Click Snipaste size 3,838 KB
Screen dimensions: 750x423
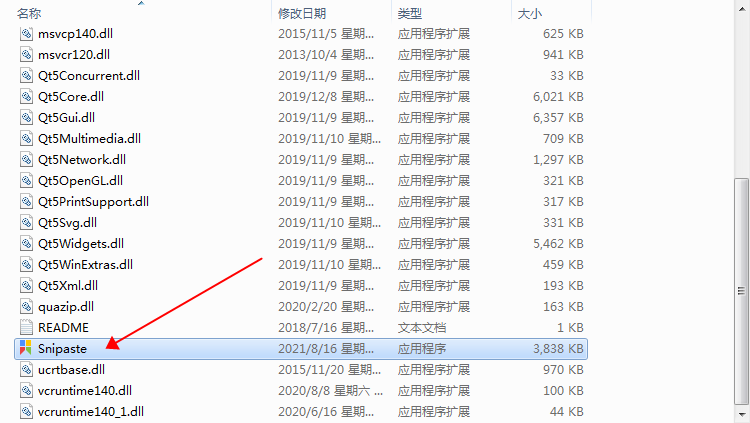[x=558, y=349]
